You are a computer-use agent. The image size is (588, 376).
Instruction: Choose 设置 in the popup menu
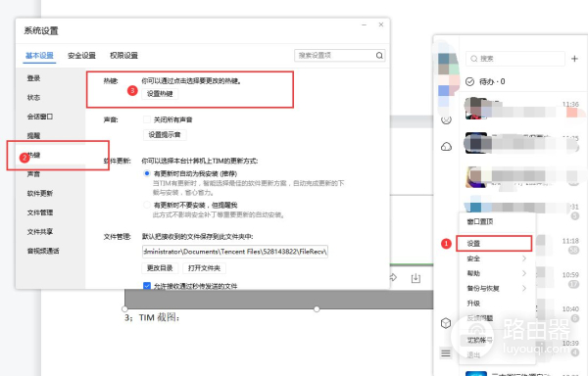point(494,244)
